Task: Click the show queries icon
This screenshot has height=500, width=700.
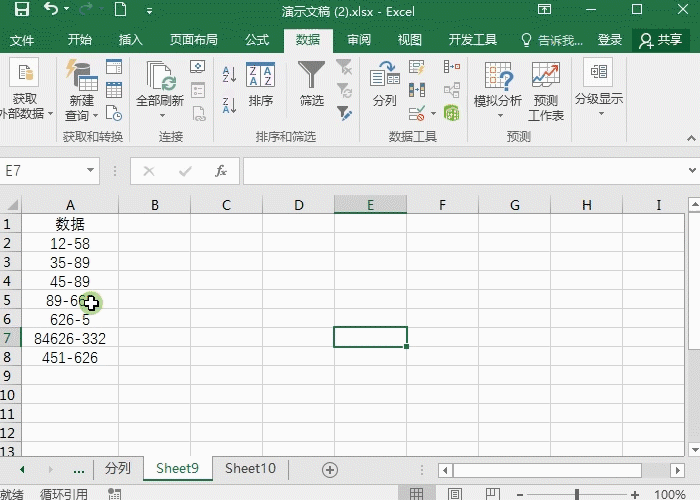Action: pyautogui.click(x=114, y=67)
